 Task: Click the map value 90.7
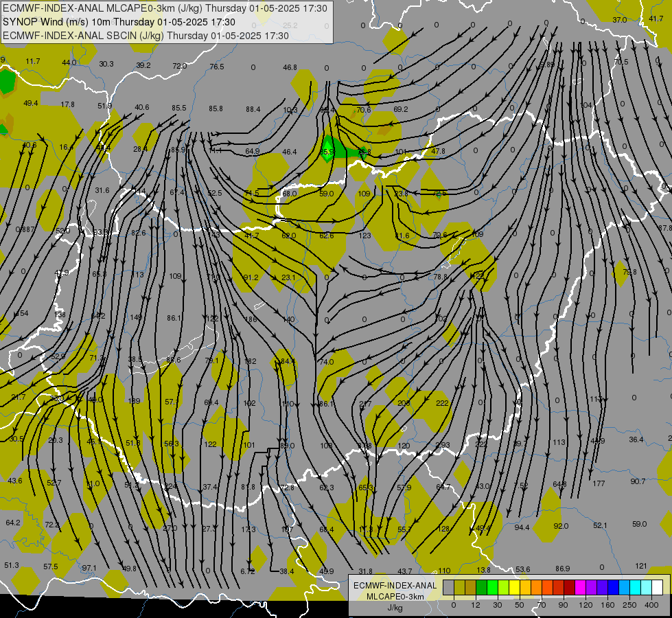tap(638, 481)
